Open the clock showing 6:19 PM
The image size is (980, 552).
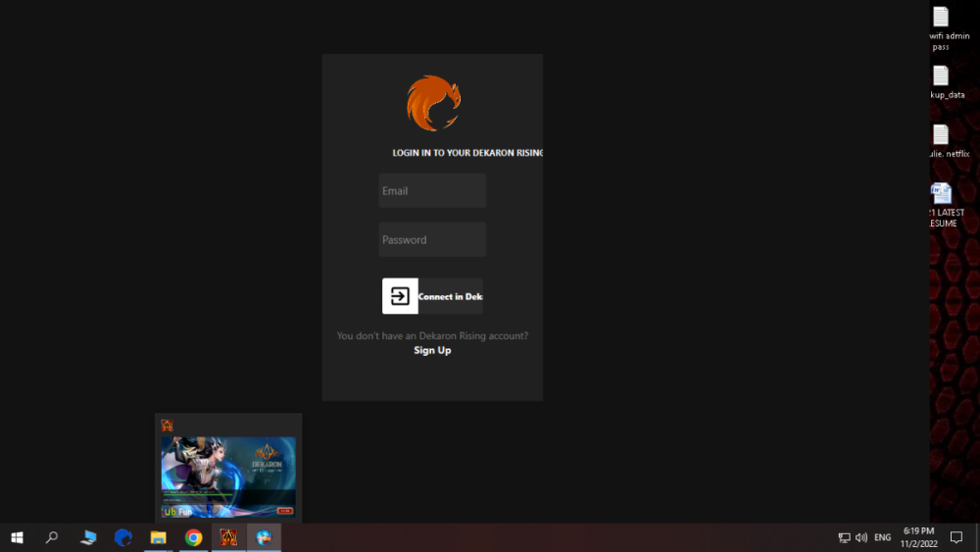point(919,537)
